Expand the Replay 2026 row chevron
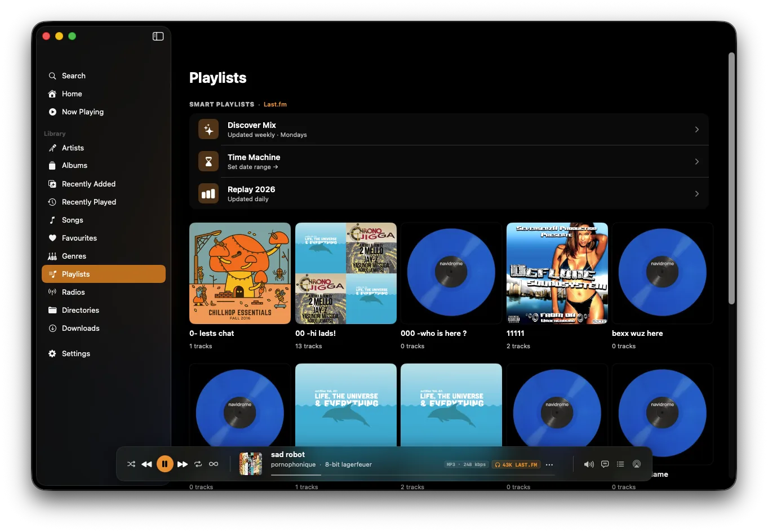This screenshot has width=768, height=532. [x=697, y=194]
